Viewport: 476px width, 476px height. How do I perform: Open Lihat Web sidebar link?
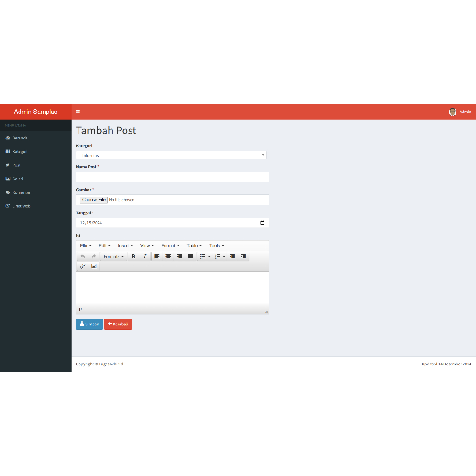[35, 206]
